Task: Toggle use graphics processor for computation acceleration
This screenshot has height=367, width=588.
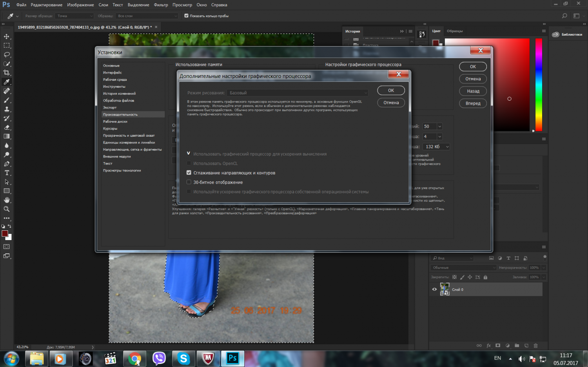Action: (189, 154)
